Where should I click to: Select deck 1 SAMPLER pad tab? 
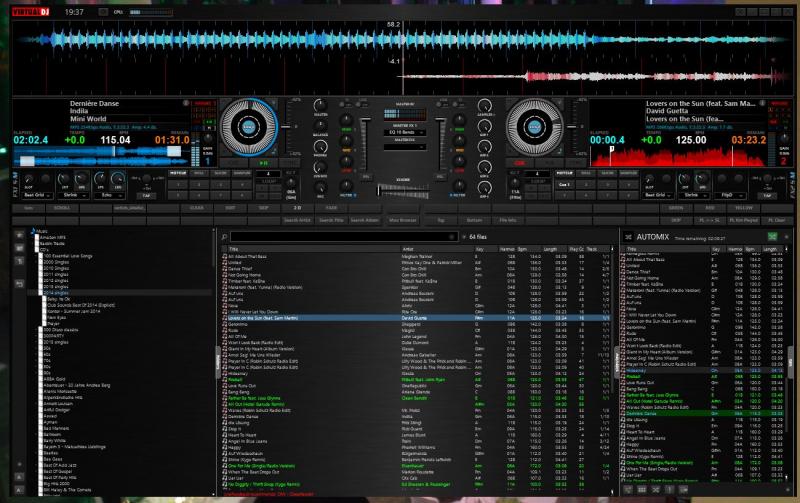[x=242, y=173]
